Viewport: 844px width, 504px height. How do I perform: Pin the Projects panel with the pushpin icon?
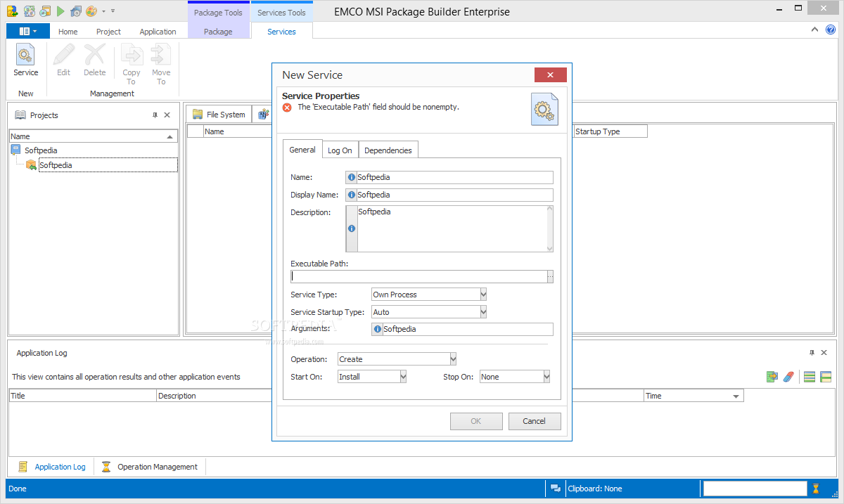(155, 115)
